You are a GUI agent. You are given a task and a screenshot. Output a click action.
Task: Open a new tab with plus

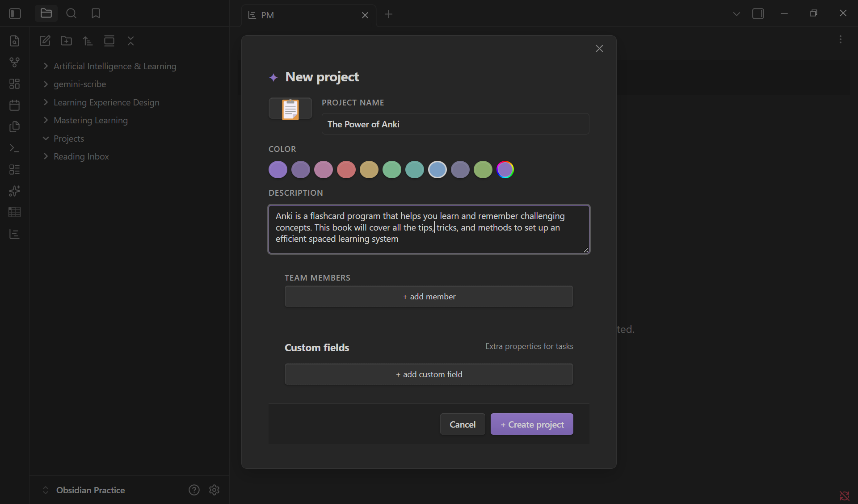tap(388, 14)
